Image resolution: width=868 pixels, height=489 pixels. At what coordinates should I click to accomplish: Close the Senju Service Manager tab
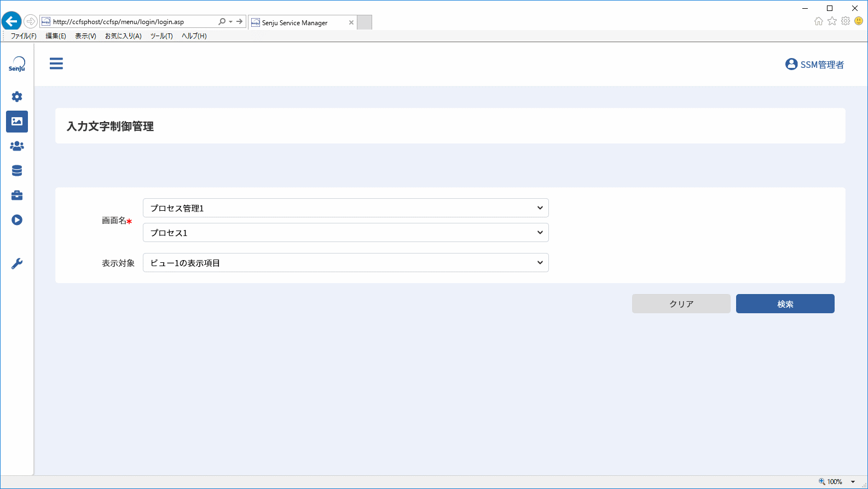[x=351, y=22]
